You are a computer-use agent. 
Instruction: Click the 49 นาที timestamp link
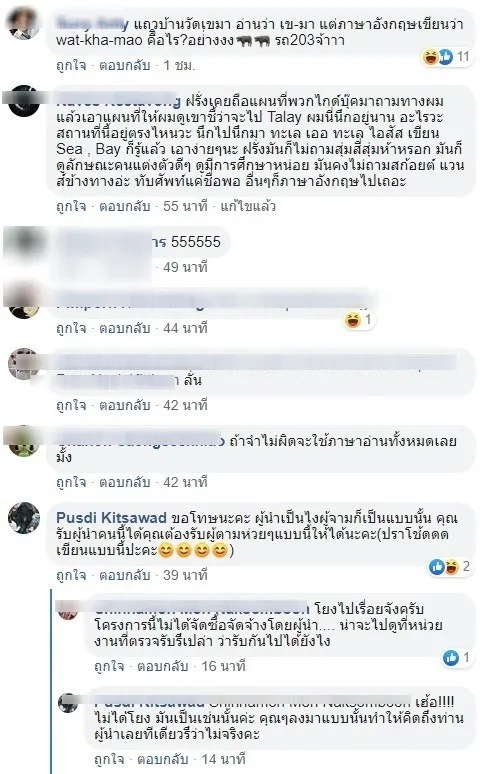tap(186, 267)
